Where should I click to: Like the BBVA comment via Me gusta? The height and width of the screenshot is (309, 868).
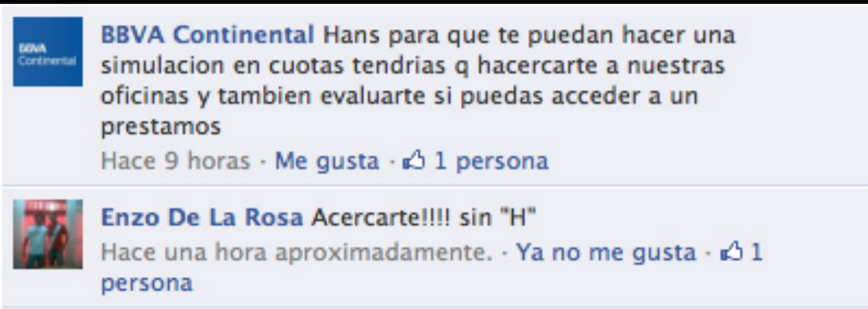(327, 162)
